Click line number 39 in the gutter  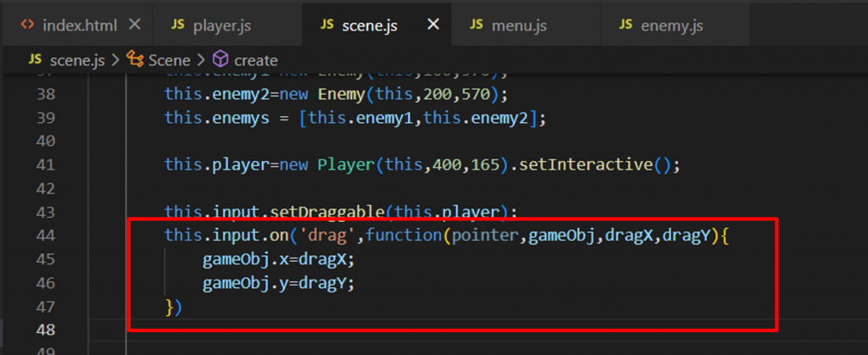click(x=47, y=119)
